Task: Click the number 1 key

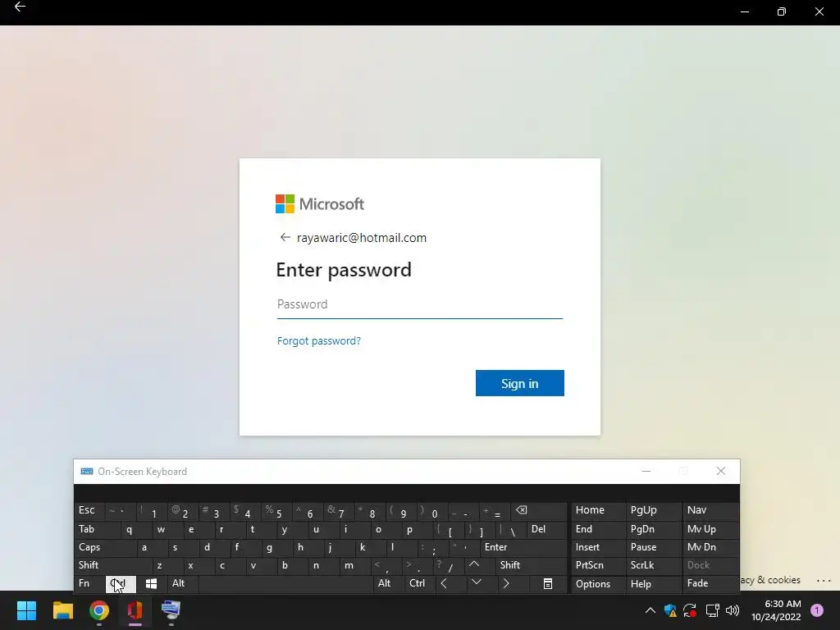Action: click(153, 513)
